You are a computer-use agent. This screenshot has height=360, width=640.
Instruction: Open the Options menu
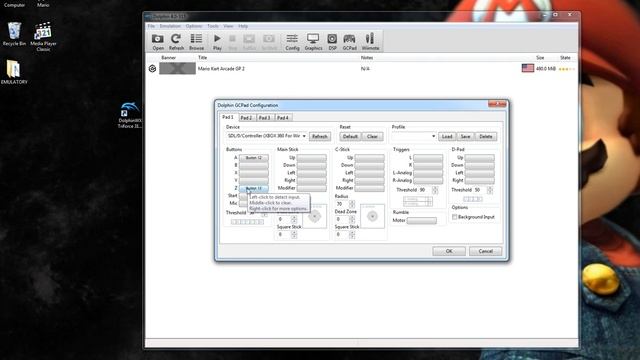click(194, 26)
